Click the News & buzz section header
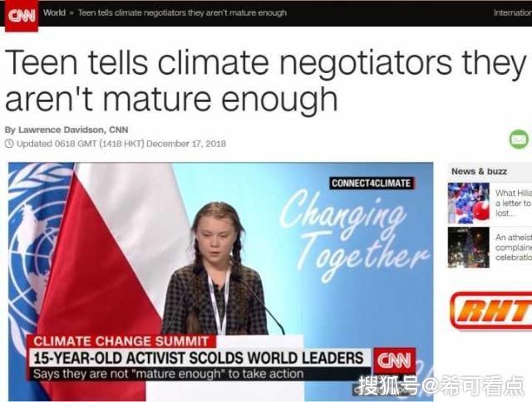This screenshot has width=532, height=402. coord(479,171)
